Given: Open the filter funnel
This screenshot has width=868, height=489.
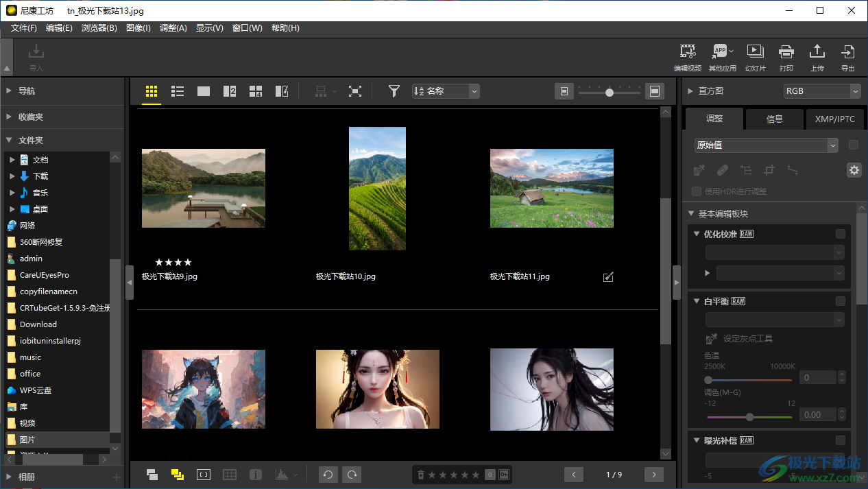Looking at the screenshot, I should coord(394,91).
